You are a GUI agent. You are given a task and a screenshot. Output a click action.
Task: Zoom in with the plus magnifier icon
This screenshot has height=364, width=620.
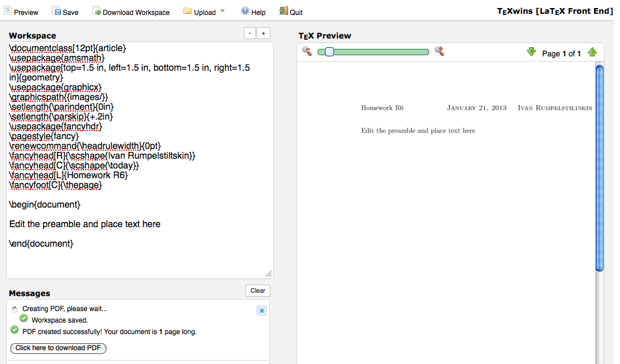pyautogui.click(x=439, y=52)
